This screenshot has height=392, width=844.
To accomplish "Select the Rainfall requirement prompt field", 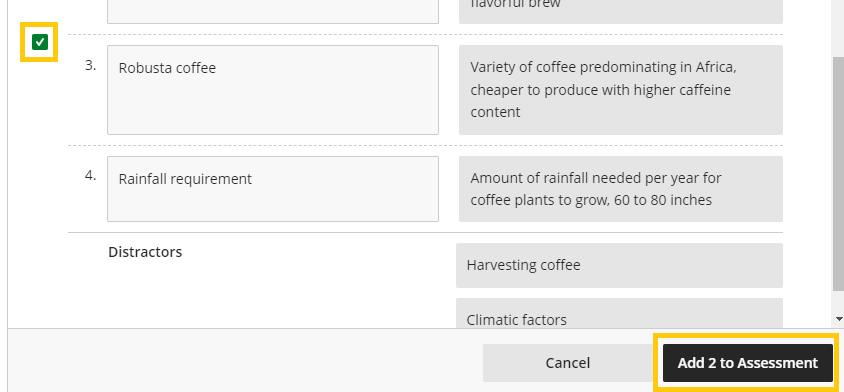I will (273, 189).
